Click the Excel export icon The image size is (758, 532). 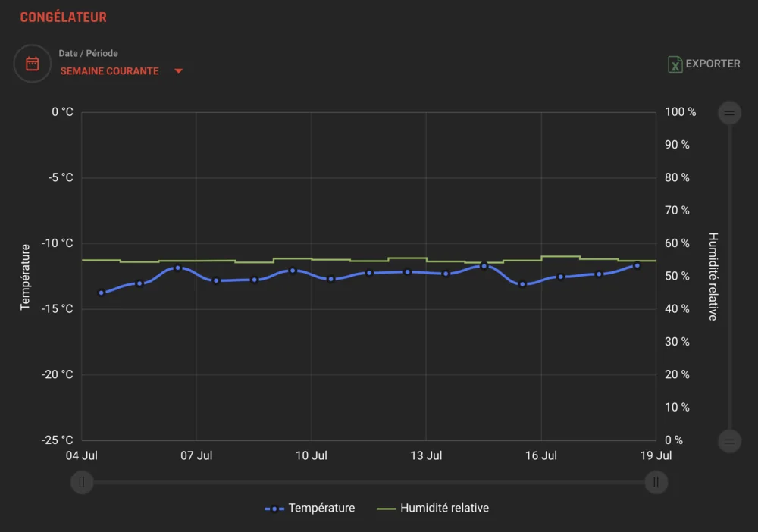[x=675, y=64]
